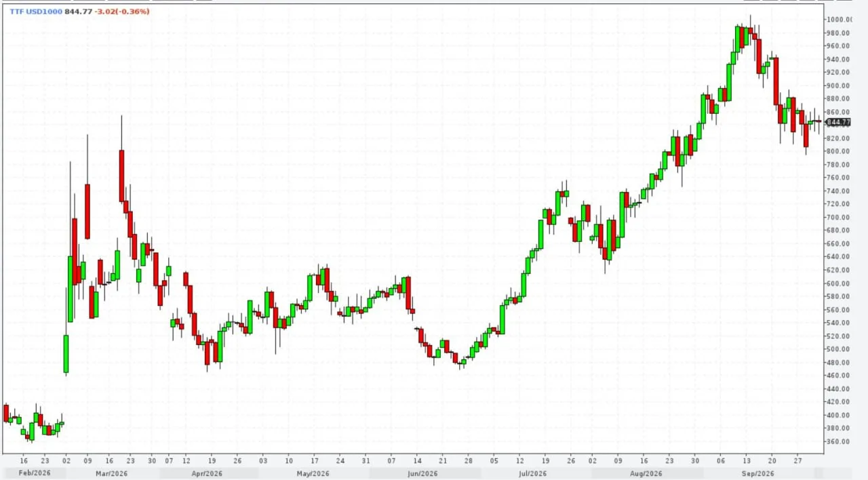The width and height of the screenshot is (868, 480).
Task: Click the 360.00 price axis label
Action: point(839,441)
